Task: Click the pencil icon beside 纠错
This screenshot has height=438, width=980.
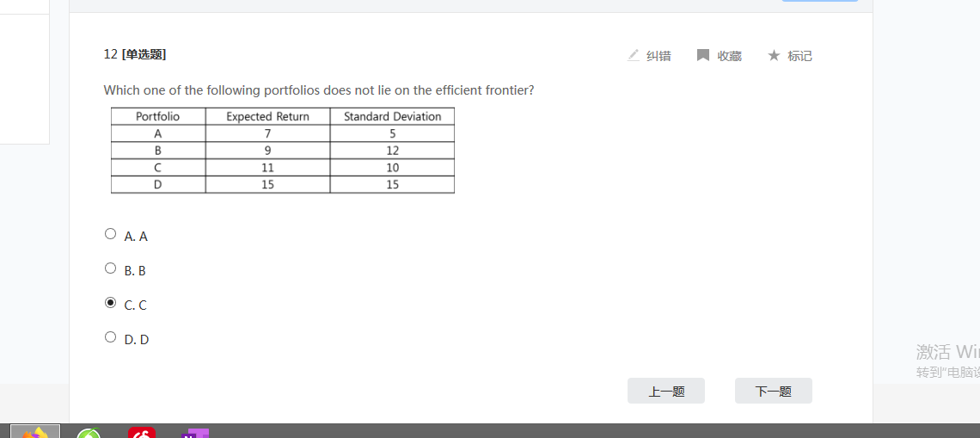Action: pyautogui.click(x=634, y=55)
